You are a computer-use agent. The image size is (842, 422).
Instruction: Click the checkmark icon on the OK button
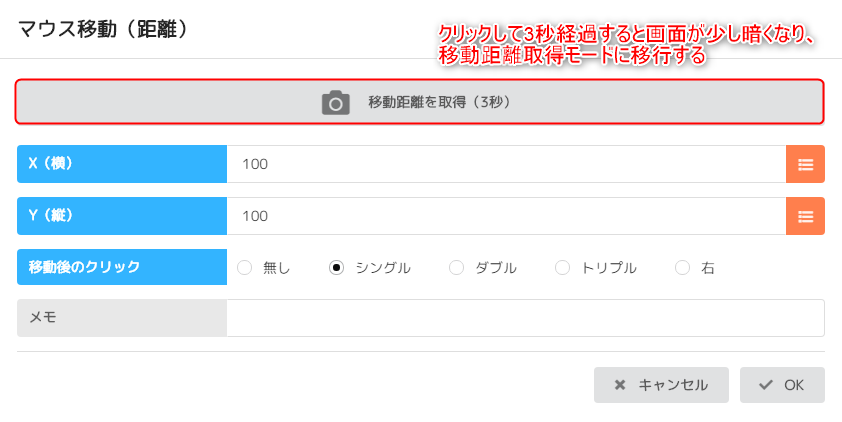(x=766, y=385)
